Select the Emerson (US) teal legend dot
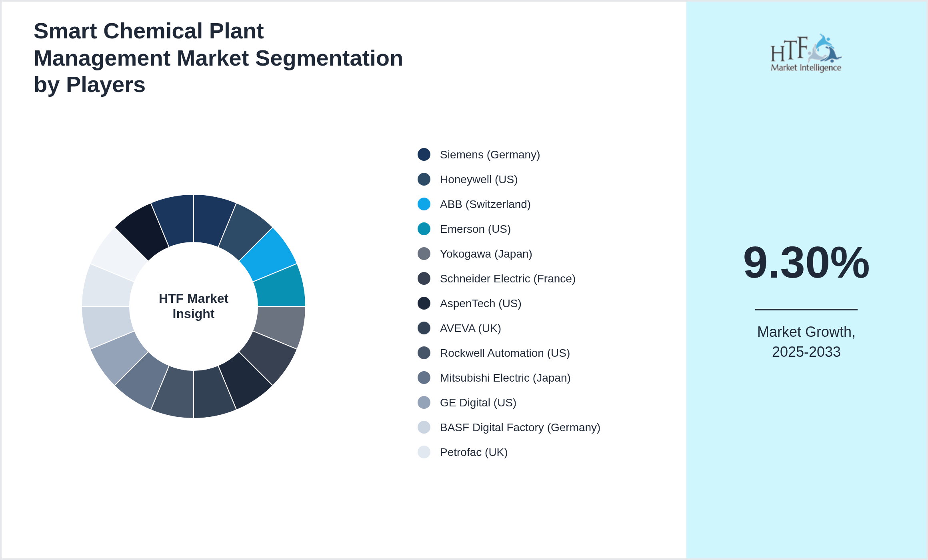The height and width of the screenshot is (560, 928). point(423,229)
